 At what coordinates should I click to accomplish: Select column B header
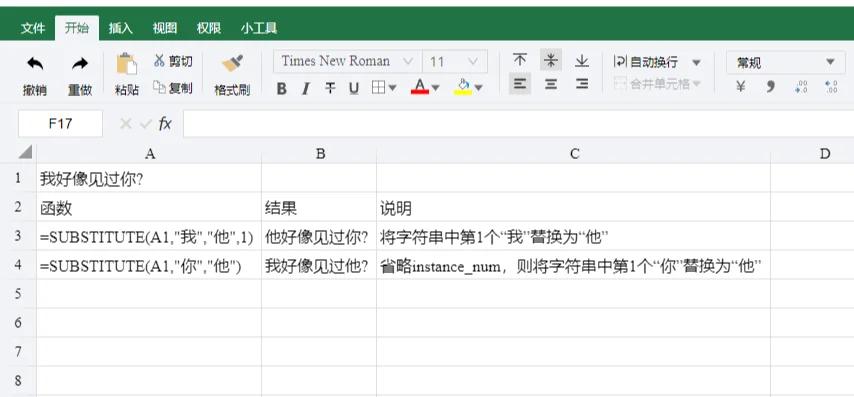click(319, 154)
